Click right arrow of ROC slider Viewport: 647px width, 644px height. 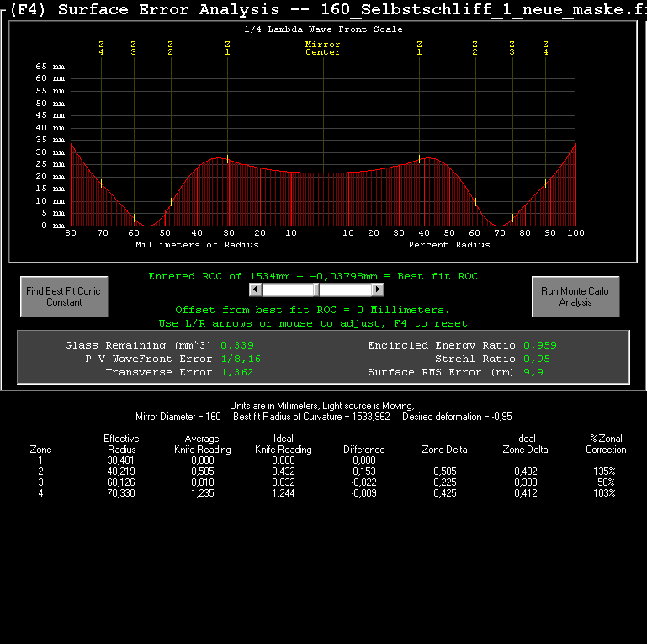point(378,290)
